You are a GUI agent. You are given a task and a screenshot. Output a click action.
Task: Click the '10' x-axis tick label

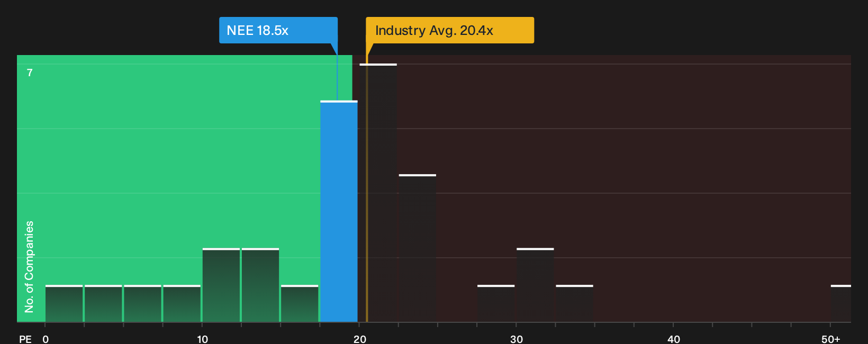(x=203, y=339)
